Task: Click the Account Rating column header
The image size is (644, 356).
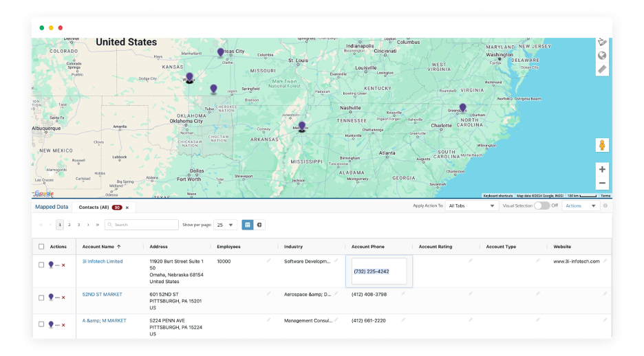Action: (436, 247)
